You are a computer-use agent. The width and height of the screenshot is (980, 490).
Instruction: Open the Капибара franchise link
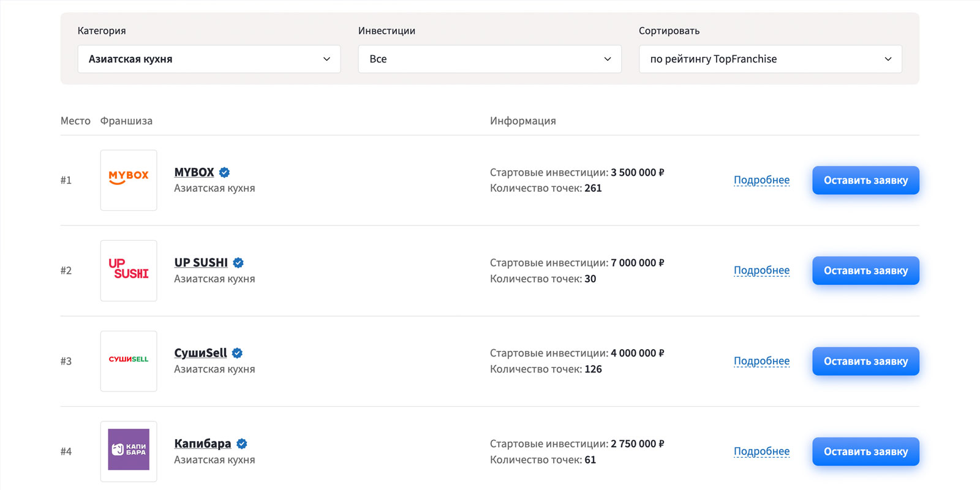[203, 443]
